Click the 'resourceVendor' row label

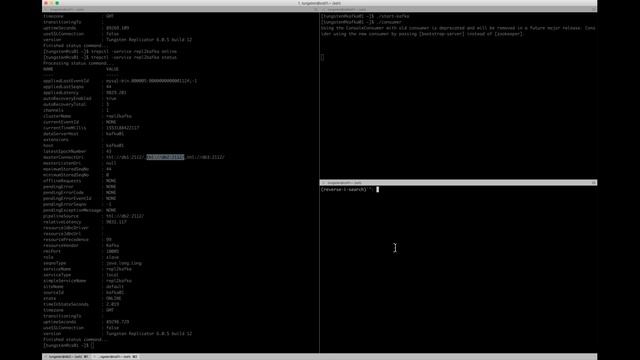click(61, 245)
